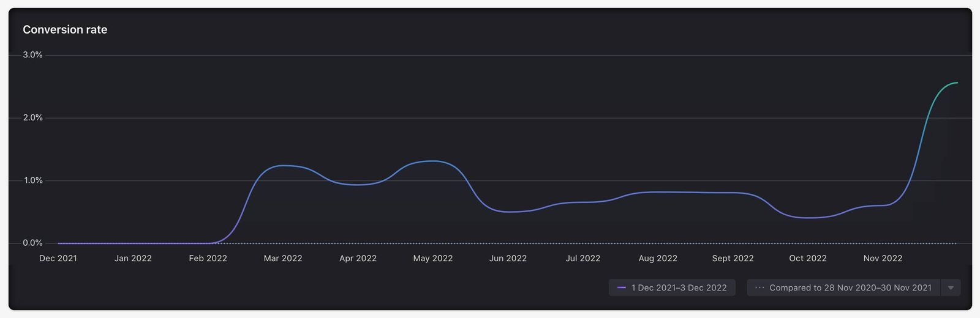
Task: Click the 0.0% y-axis label
Action: 33,243
